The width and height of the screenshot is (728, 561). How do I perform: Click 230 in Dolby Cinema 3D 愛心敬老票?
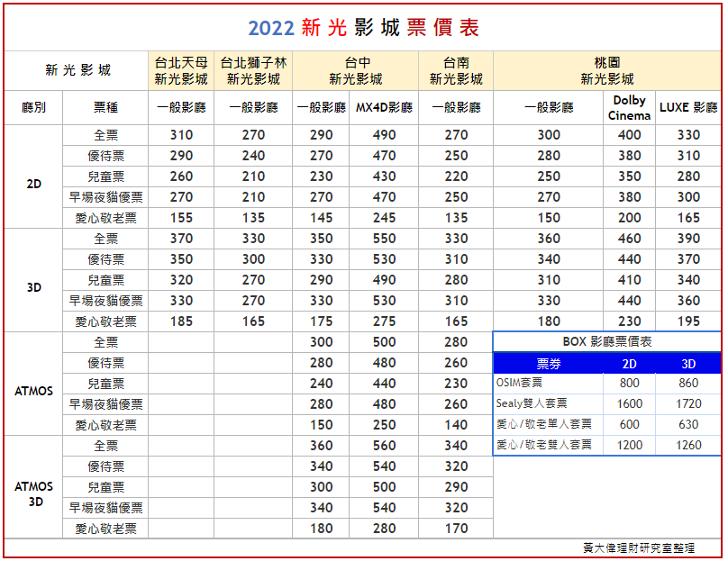tap(629, 321)
